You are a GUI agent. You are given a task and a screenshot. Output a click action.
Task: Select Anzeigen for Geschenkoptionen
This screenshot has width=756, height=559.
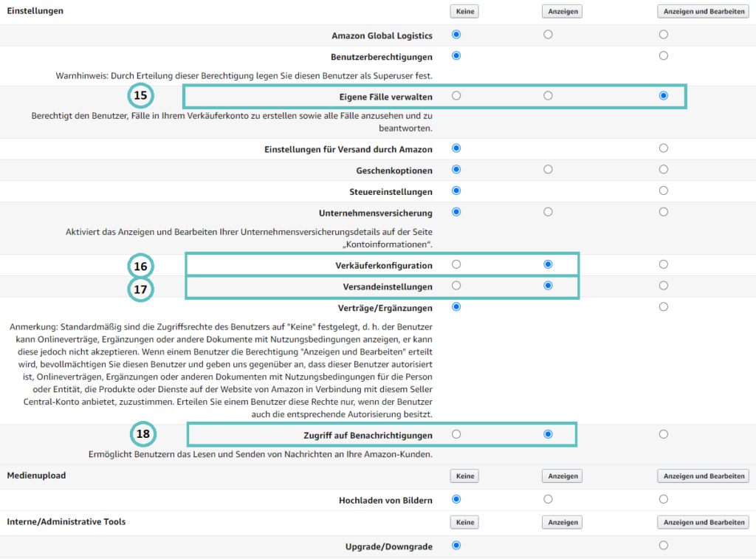[548, 169]
